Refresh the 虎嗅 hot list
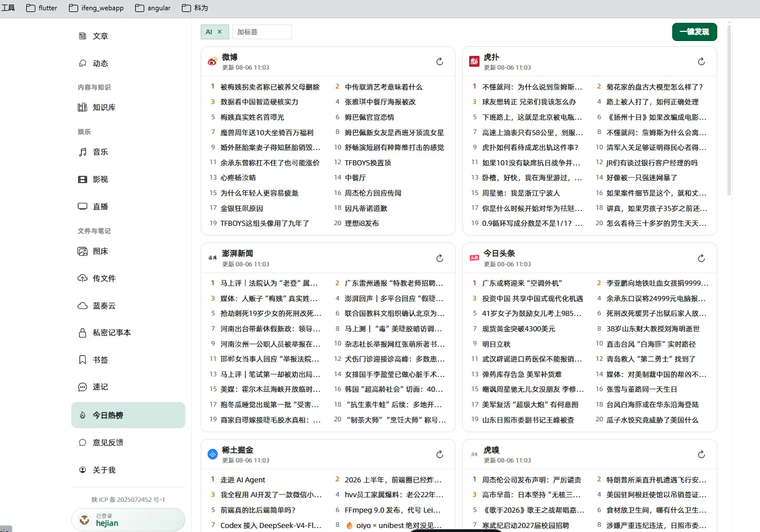 pyautogui.click(x=701, y=454)
